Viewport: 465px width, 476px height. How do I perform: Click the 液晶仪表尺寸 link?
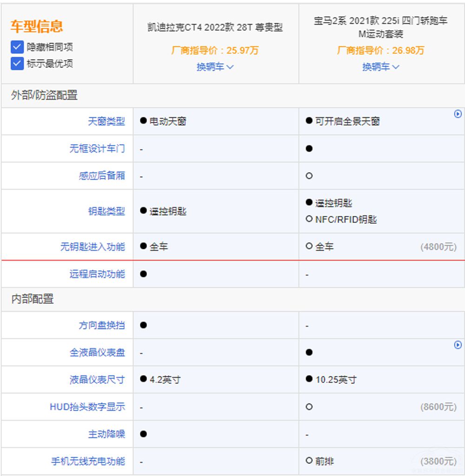point(97,380)
